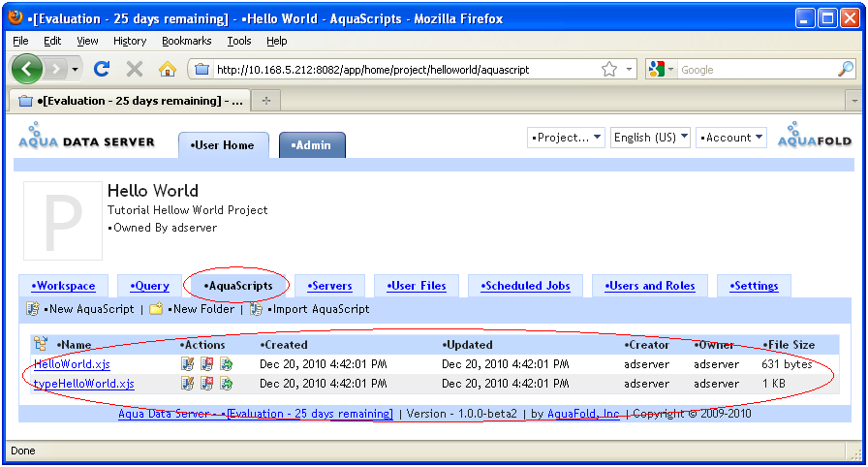This screenshot has width=868, height=467.
Task: Click the Import AquaScript icon
Action: pos(256,309)
